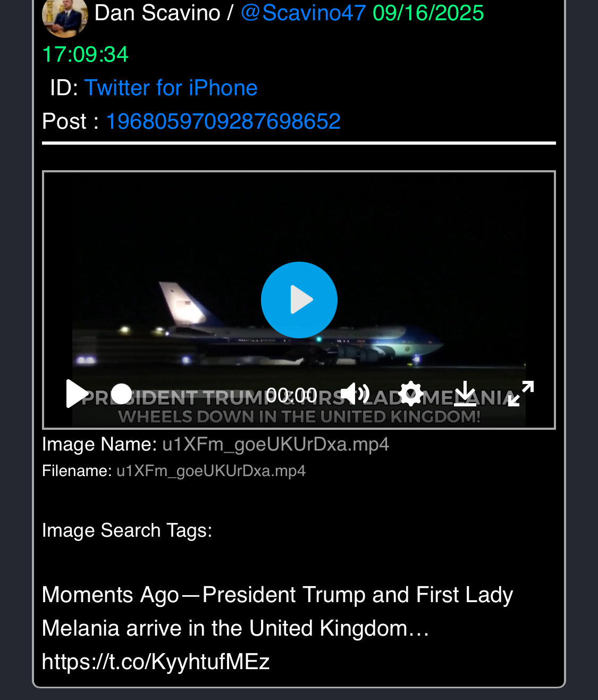This screenshot has height=700, width=598.
Task: Open post ID 1968059709287698652
Action: tap(223, 121)
